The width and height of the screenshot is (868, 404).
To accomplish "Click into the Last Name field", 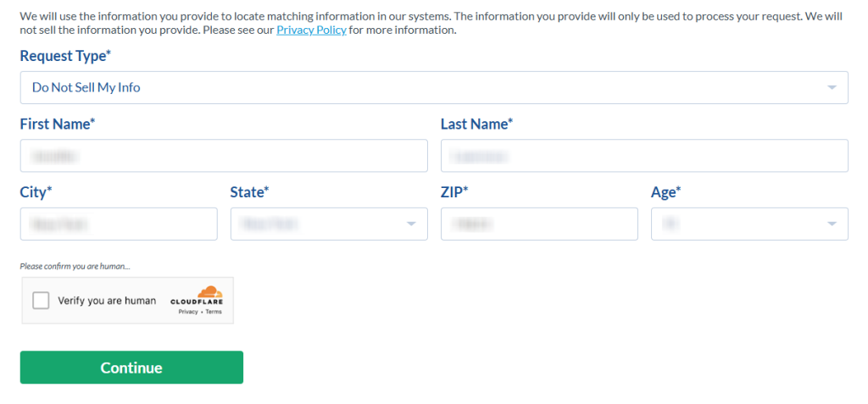I will tap(644, 156).
